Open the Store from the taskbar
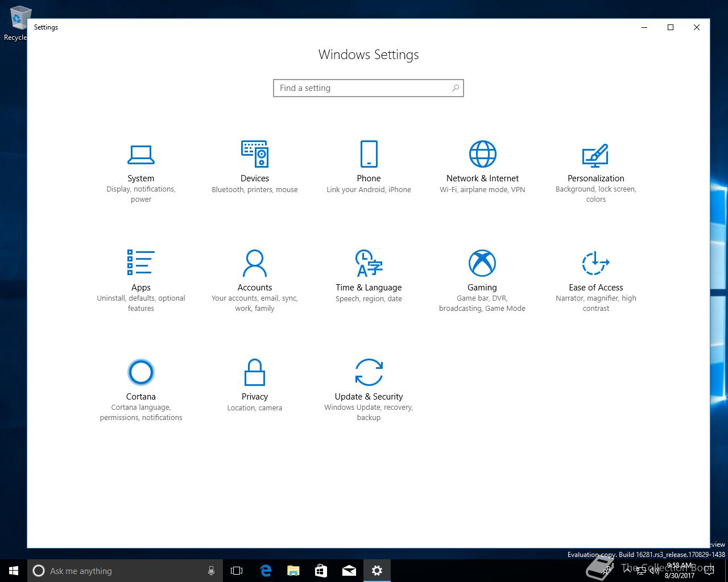 point(321,571)
